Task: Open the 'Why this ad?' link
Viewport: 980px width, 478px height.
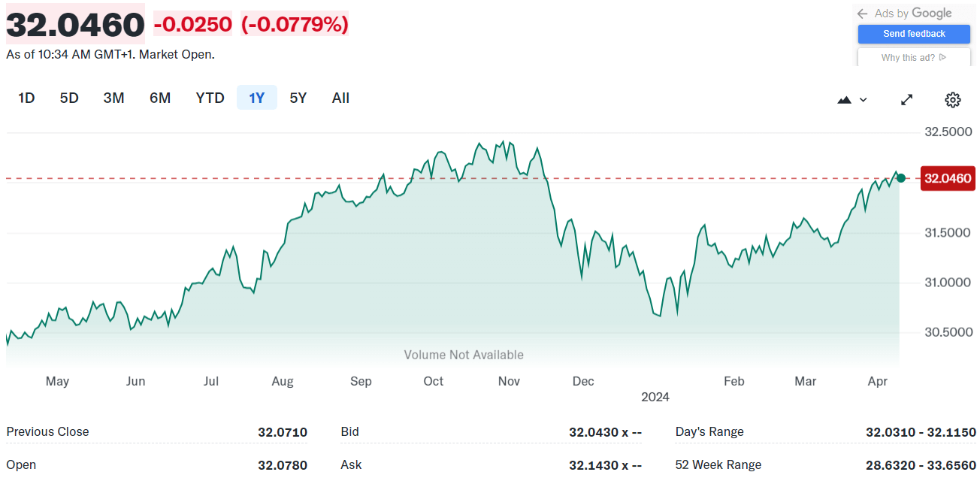Action: coord(914,58)
